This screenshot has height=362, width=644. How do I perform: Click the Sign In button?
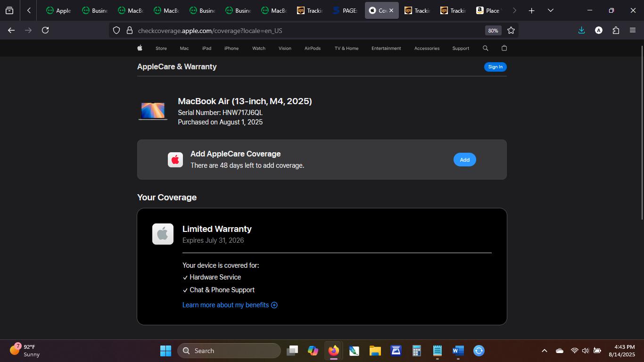coord(495,67)
